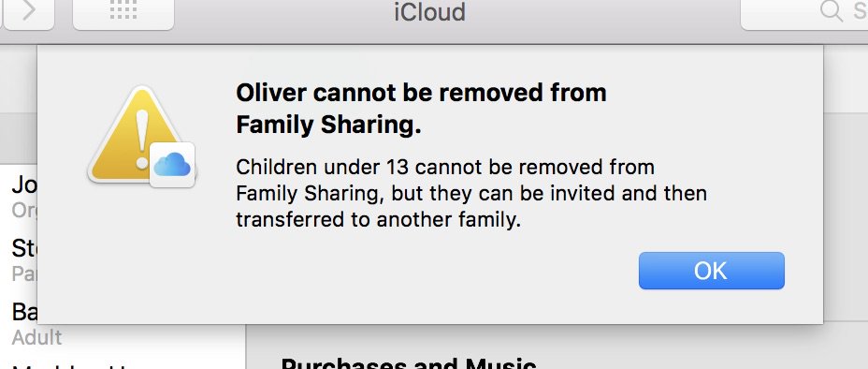Click the Adult role label
This screenshot has width=868, height=369.
pyautogui.click(x=37, y=337)
